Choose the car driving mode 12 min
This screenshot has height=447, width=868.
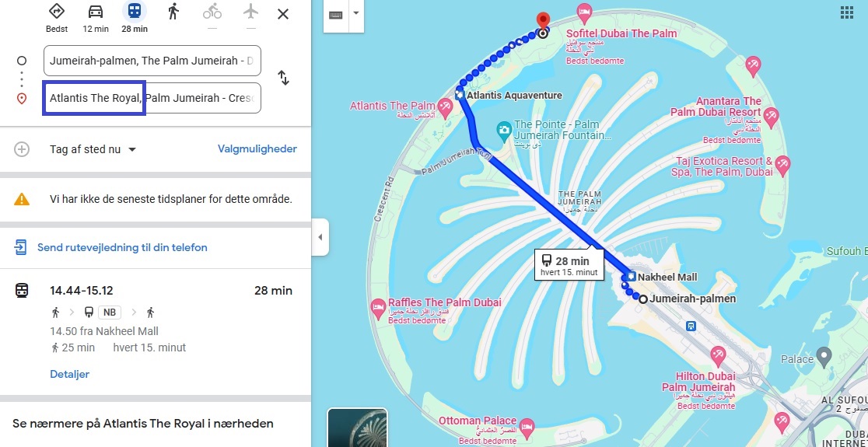click(96, 17)
